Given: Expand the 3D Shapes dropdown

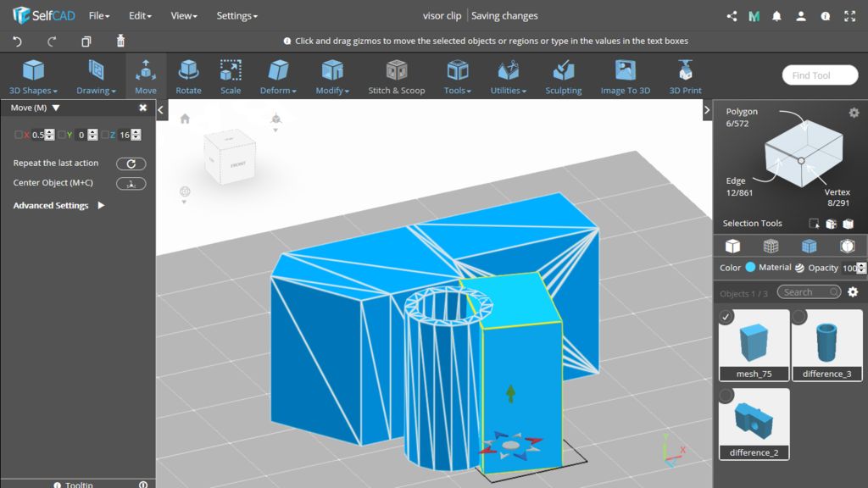Looking at the screenshot, I should pyautogui.click(x=33, y=77).
